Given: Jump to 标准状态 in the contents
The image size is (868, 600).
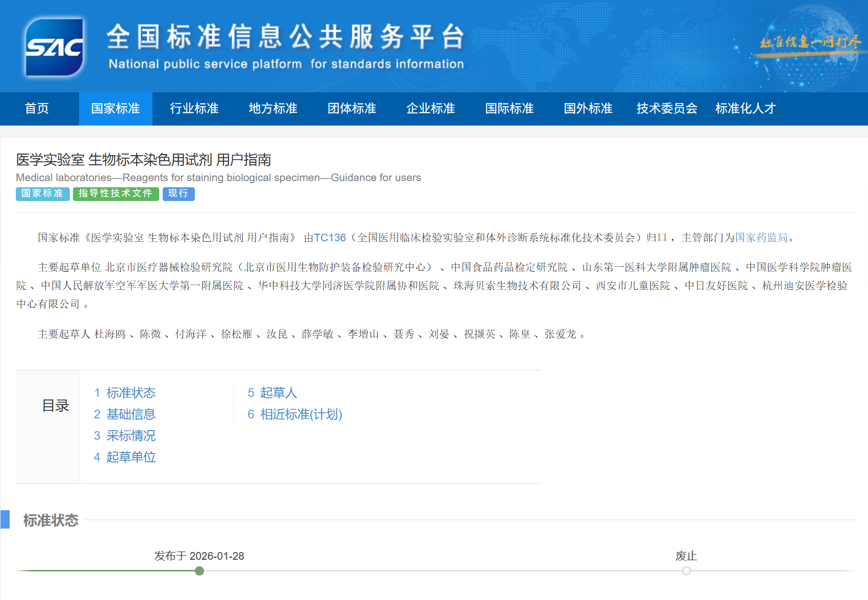Looking at the screenshot, I should pos(131,393).
